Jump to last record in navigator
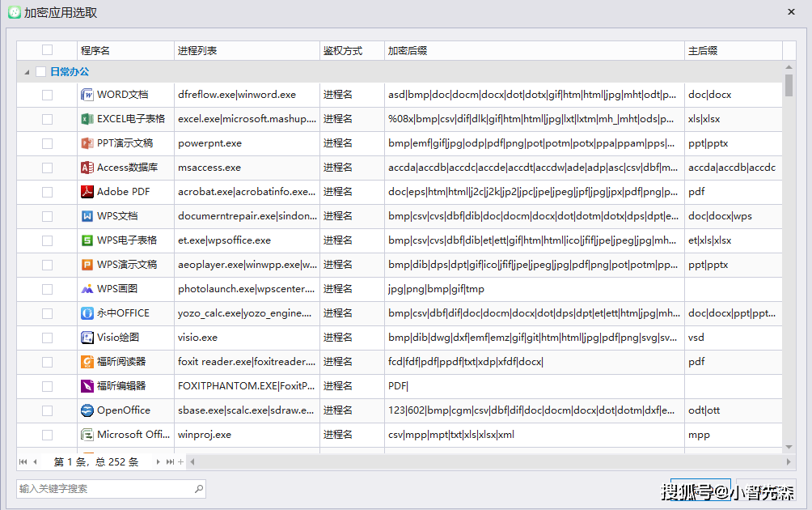 [x=170, y=462]
